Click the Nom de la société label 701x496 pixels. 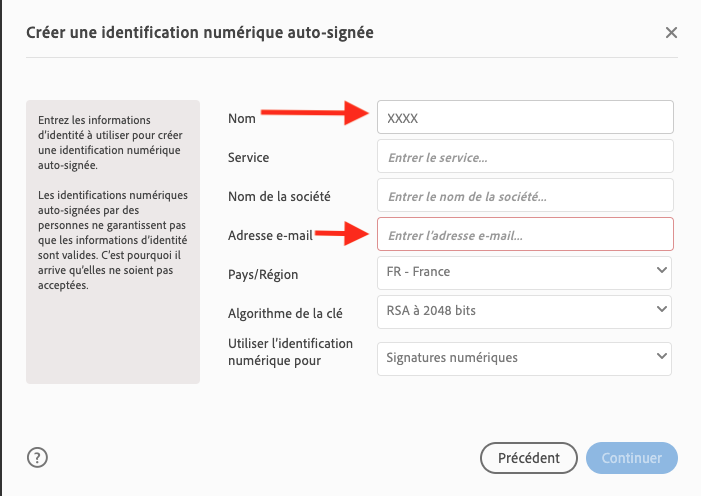point(279,196)
